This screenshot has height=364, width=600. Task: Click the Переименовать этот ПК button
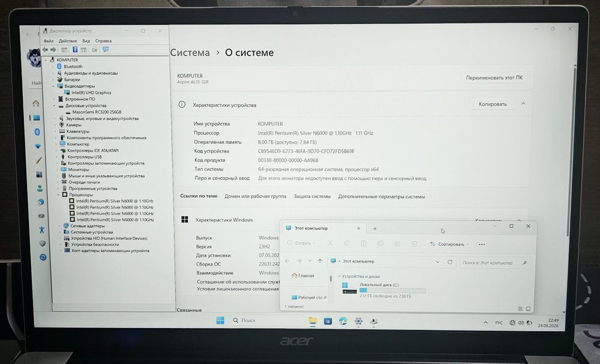[x=494, y=77]
